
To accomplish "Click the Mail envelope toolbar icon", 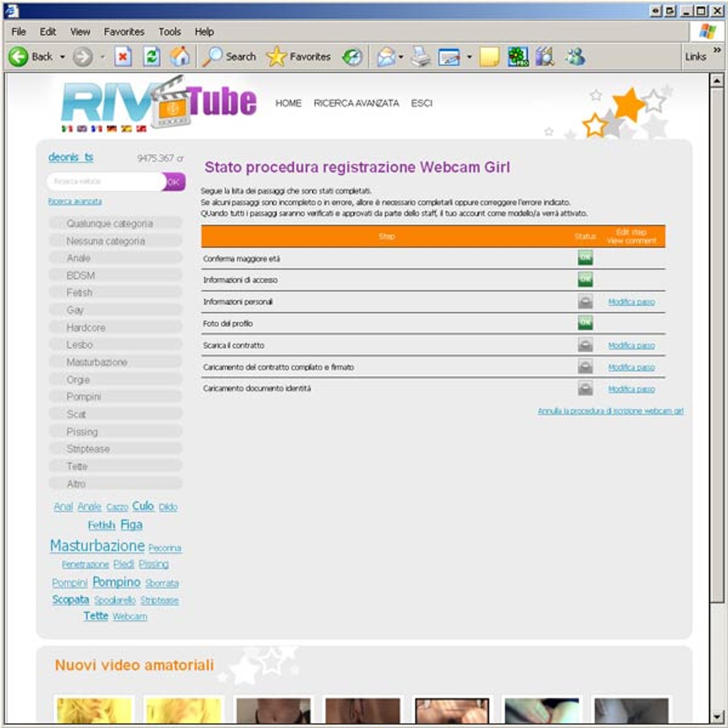I will click(386, 57).
